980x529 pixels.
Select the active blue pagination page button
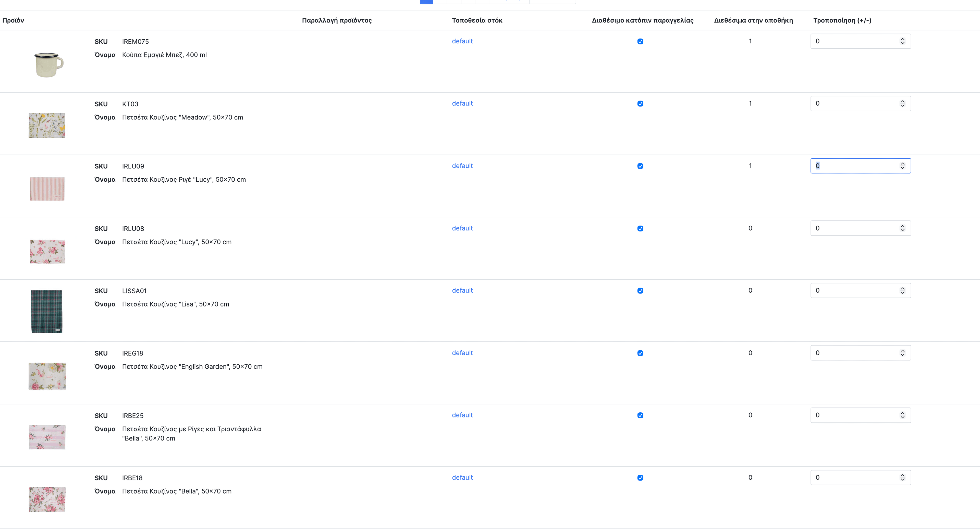tap(426, 2)
